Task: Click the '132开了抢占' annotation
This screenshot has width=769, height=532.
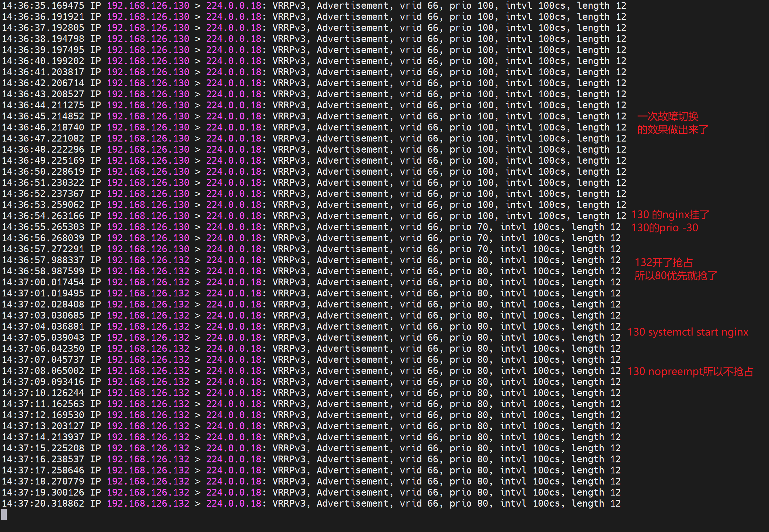Action: pyautogui.click(x=663, y=262)
